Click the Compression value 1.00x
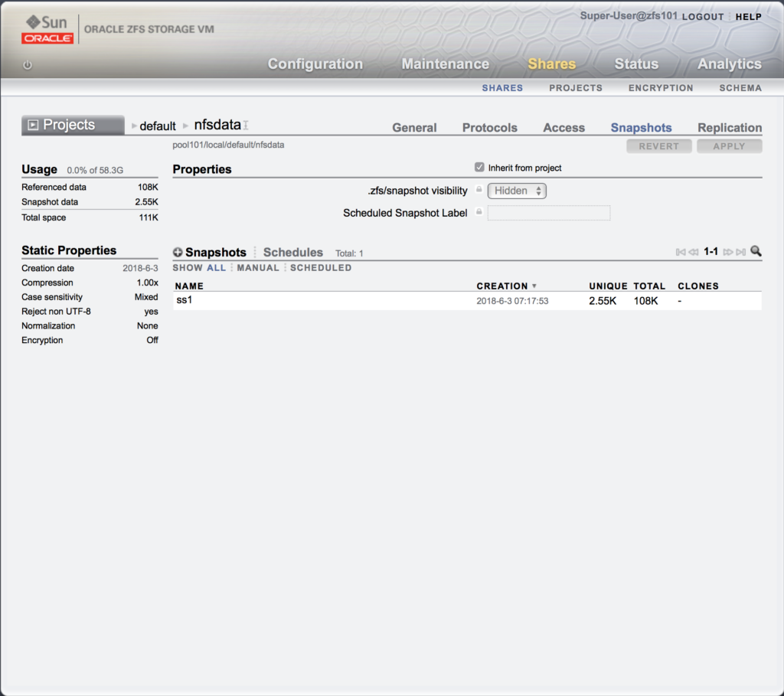The width and height of the screenshot is (784, 696). pos(148,283)
